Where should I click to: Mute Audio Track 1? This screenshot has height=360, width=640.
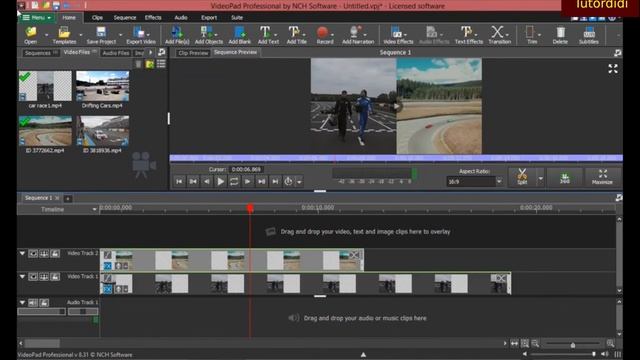pyautogui.click(x=33, y=303)
